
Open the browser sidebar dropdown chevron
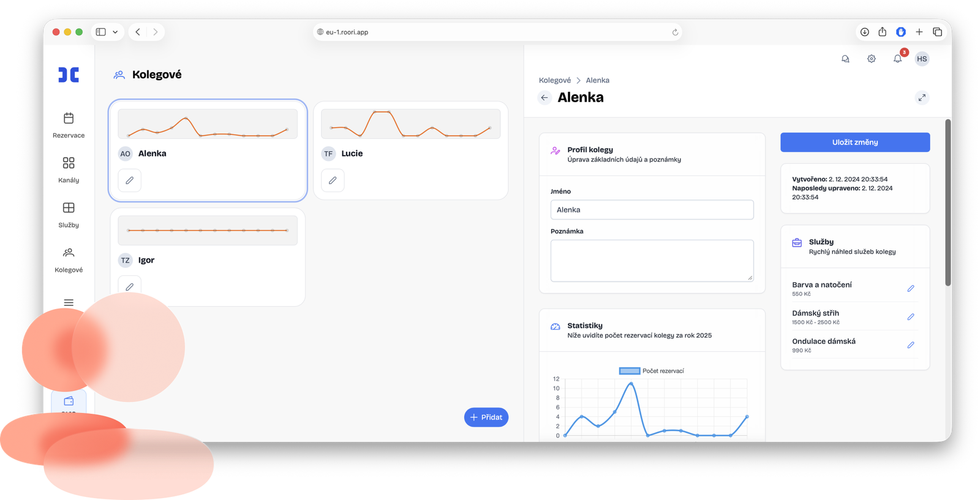point(115,32)
